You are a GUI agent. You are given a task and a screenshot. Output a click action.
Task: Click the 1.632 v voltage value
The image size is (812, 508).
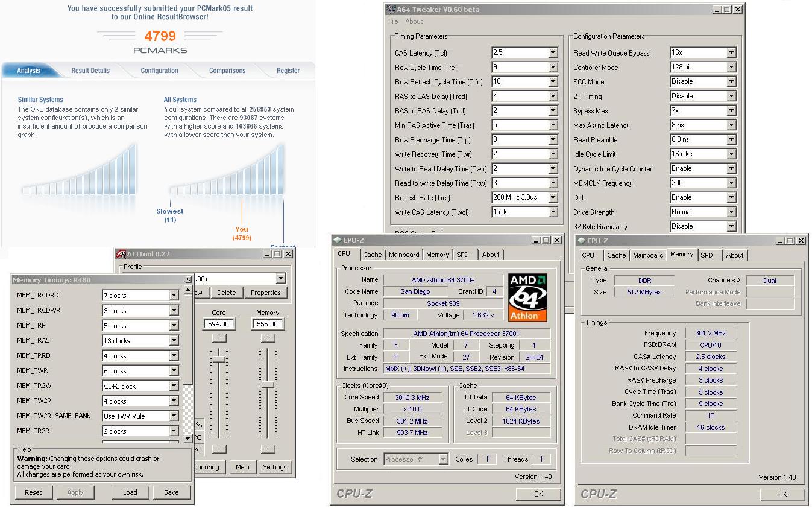483,315
